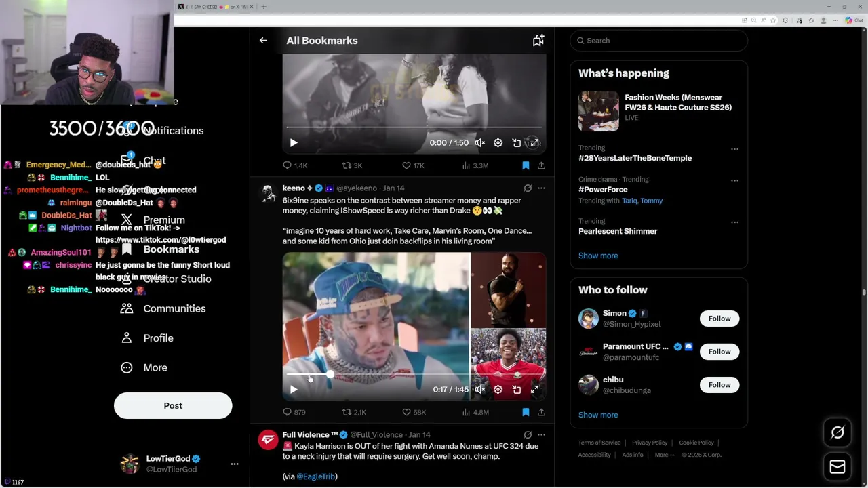
Task: Remove the bookmark on the 3.3M views post
Action: pos(526,165)
